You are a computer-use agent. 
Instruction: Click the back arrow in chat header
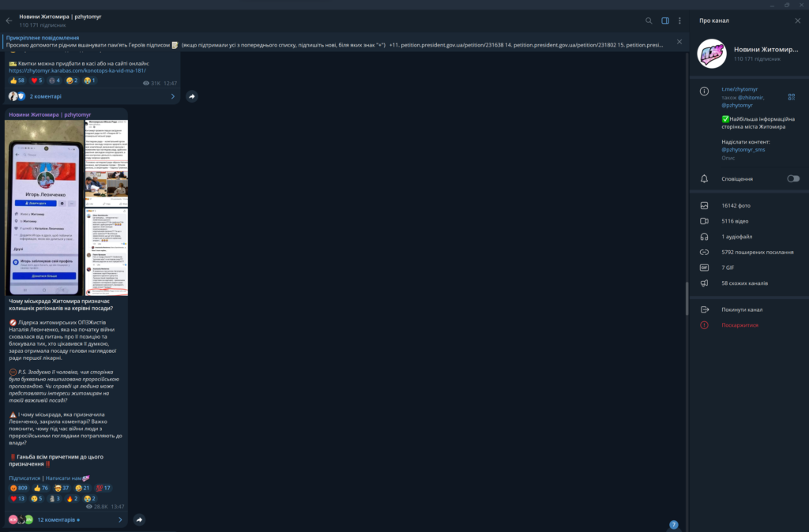coord(9,21)
